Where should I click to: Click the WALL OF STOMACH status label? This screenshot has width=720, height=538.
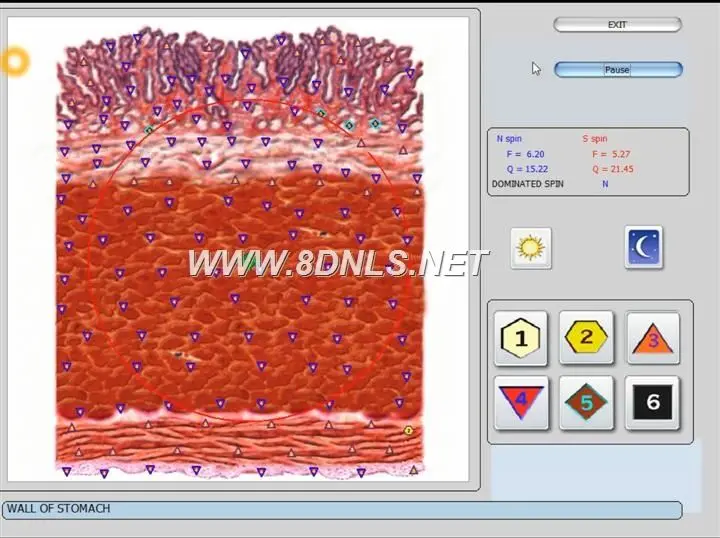[59, 509]
